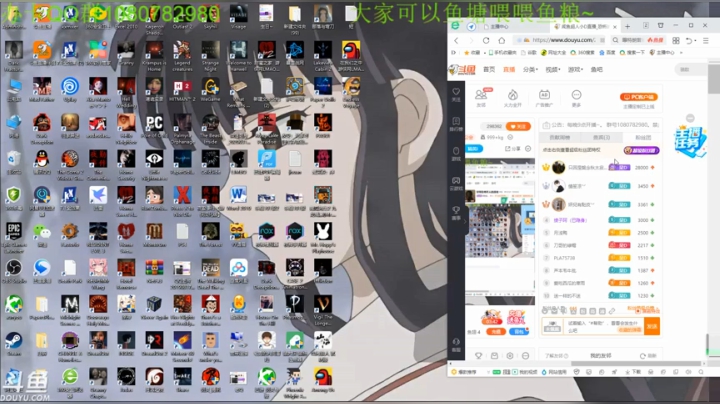Click the 分享 share link
The height and width of the screenshot is (404, 720).
coord(512,148)
